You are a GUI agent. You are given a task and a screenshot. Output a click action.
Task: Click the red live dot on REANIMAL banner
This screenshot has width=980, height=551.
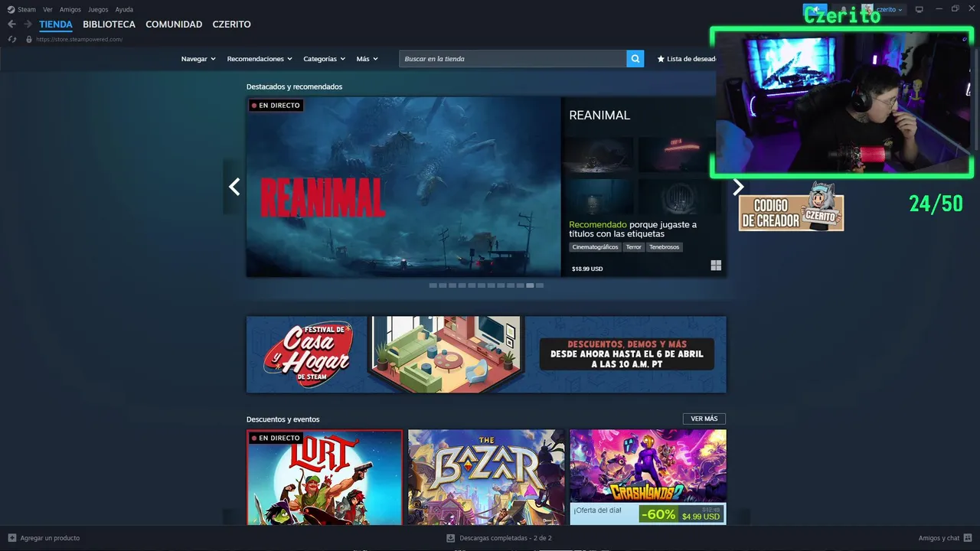pos(253,106)
